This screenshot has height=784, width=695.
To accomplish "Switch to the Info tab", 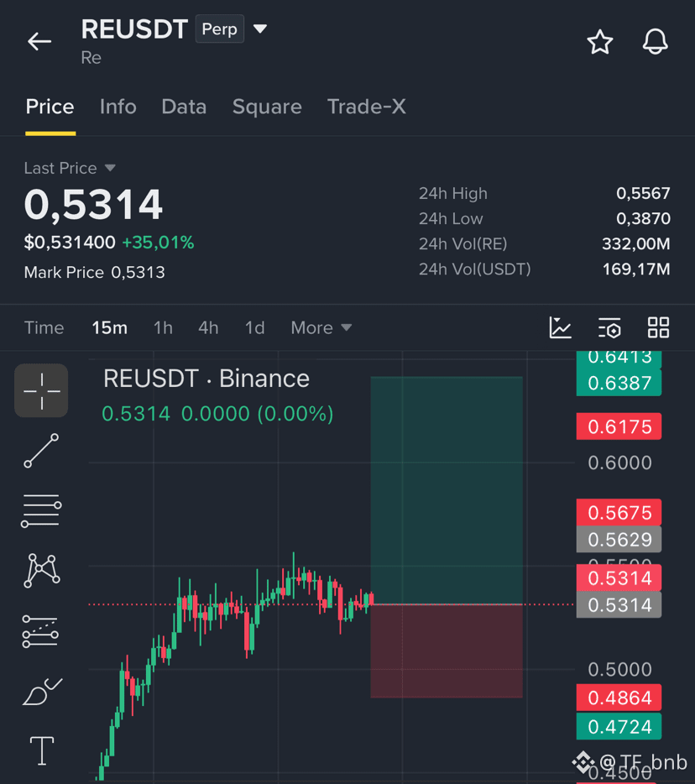I will click(118, 107).
